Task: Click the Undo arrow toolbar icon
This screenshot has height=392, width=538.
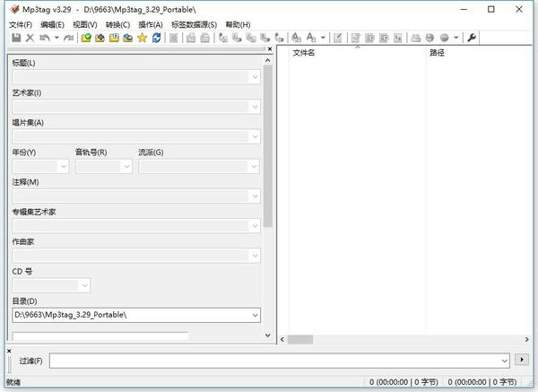Action: (45, 38)
